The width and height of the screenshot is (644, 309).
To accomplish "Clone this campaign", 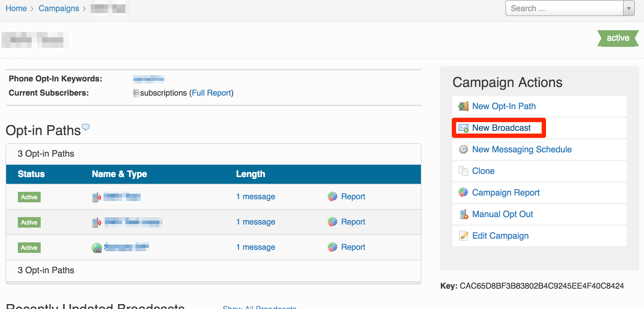I will tap(483, 171).
